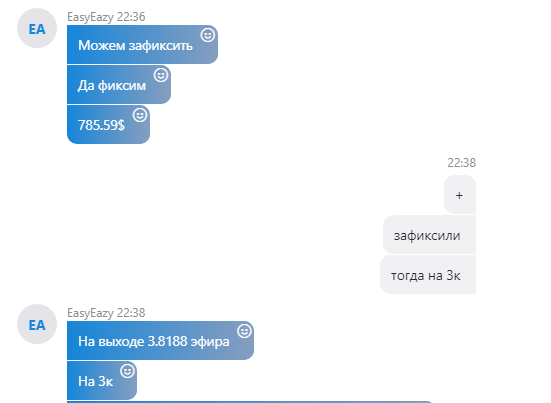551x403 pixels.
Task: Click the 22:36 timestamp next to EasyEazy
Action: [131, 17]
